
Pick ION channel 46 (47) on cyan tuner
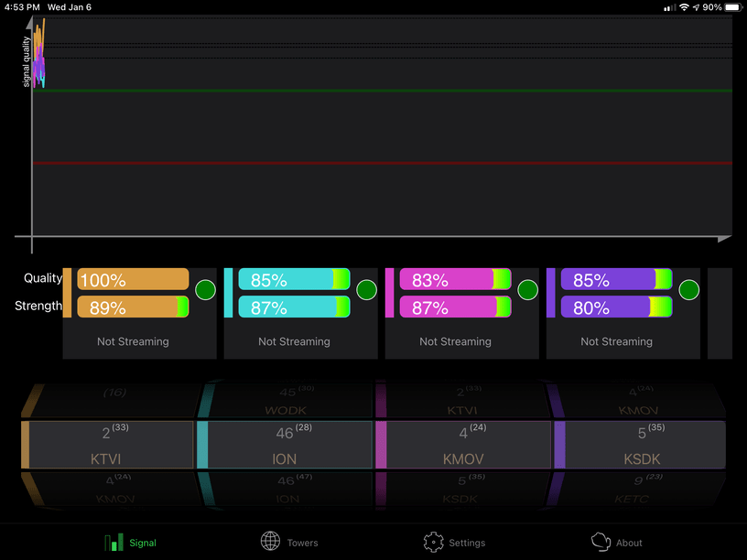pyautogui.click(x=286, y=490)
